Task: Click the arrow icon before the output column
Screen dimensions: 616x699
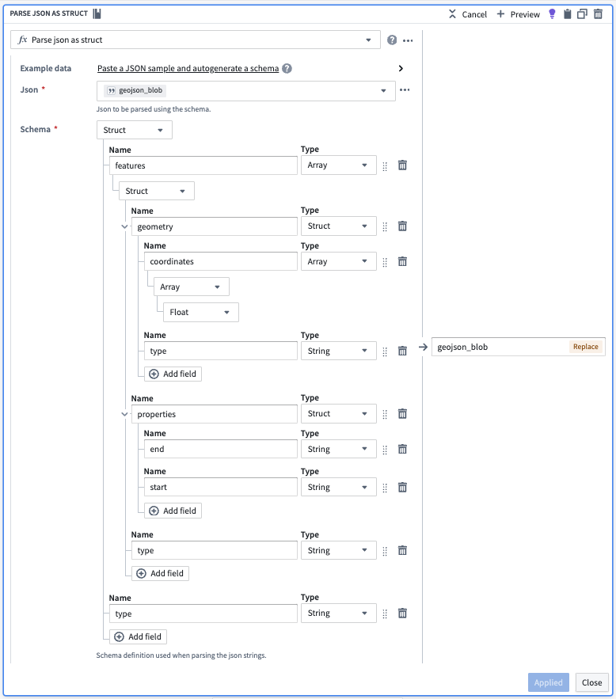Action: click(423, 347)
